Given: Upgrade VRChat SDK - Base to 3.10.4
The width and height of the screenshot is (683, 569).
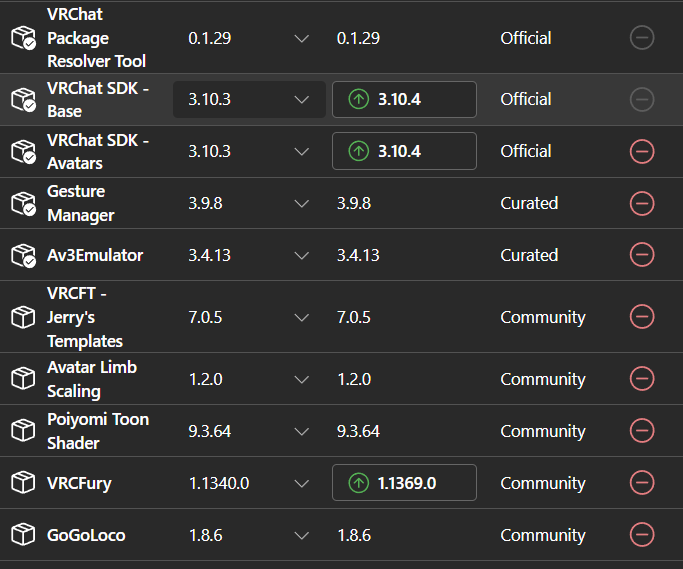Looking at the screenshot, I should pos(404,99).
